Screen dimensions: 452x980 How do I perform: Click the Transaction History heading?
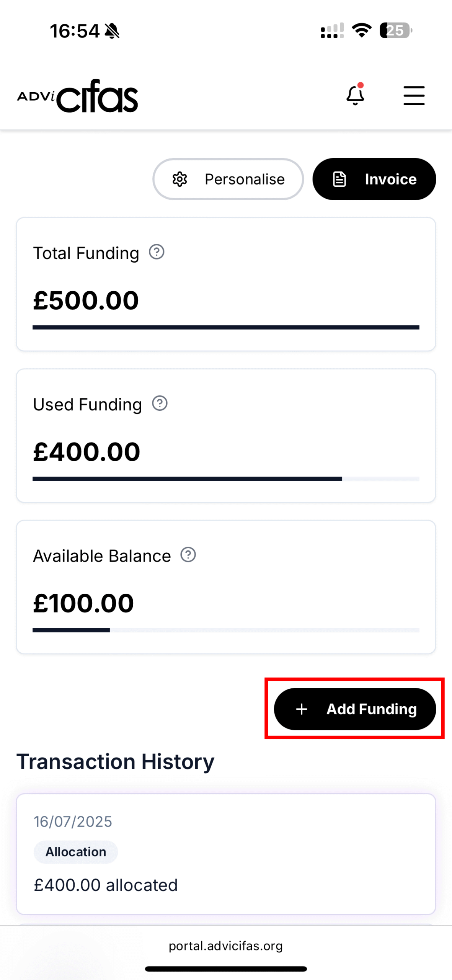(115, 761)
